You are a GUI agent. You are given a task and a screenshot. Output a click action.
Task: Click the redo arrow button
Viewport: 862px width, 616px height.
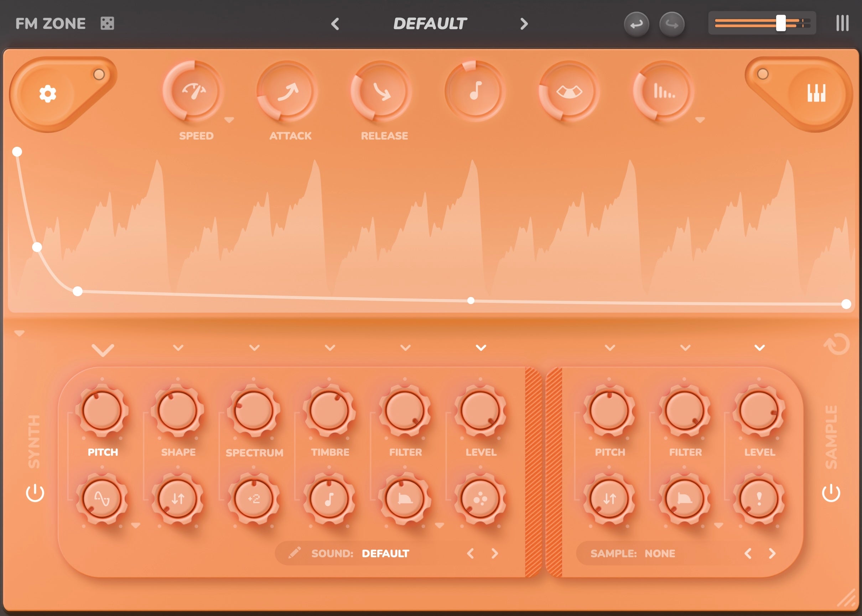(671, 25)
